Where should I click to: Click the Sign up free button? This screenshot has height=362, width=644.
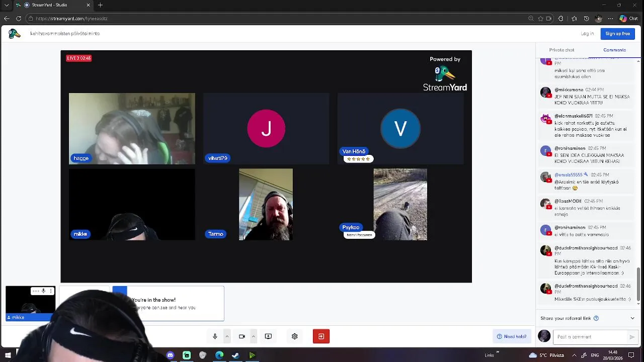[617, 34]
